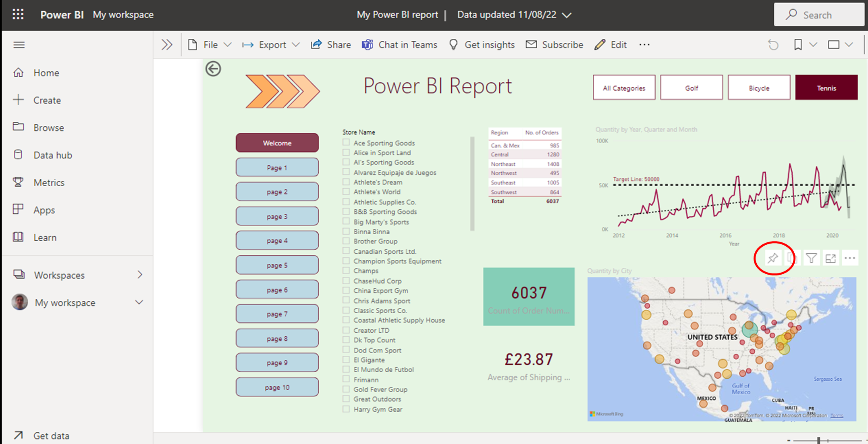
Task: Expand the bookmarks dropdown chevron
Action: click(x=813, y=44)
